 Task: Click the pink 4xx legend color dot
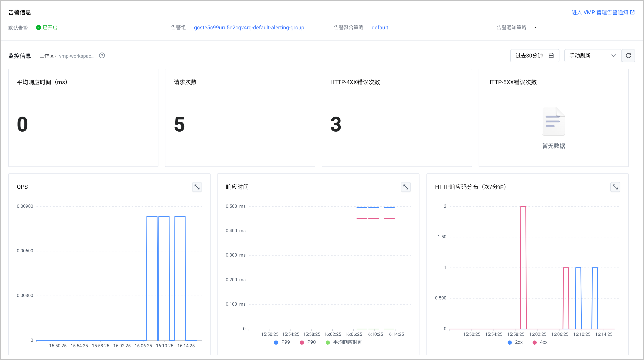point(534,343)
